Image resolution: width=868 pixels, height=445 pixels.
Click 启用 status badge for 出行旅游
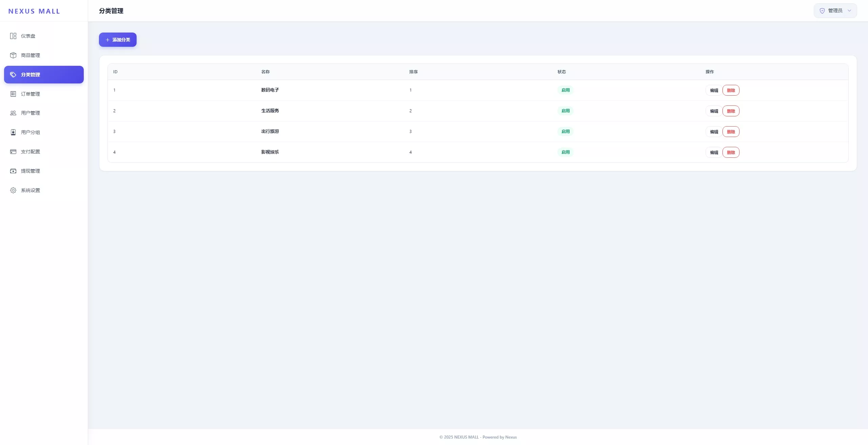click(565, 132)
